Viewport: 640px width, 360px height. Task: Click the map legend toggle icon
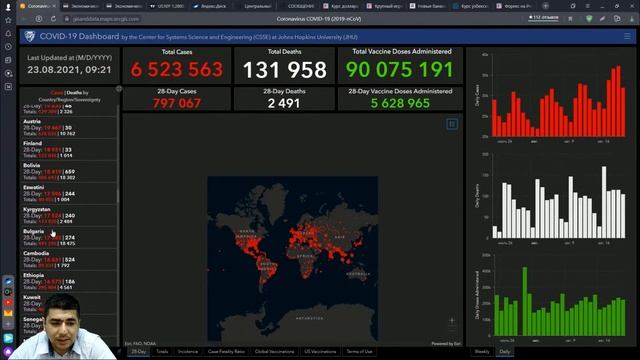[452, 124]
